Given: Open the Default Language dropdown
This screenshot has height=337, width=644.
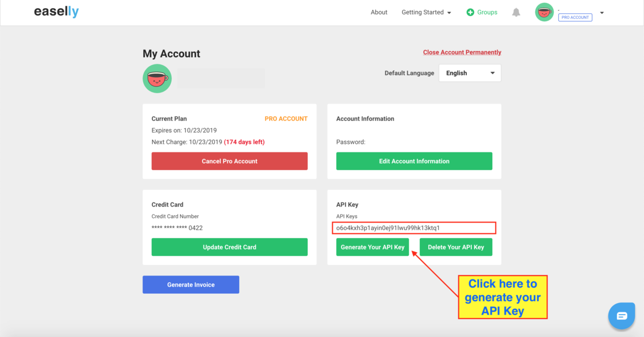Looking at the screenshot, I should 470,73.
